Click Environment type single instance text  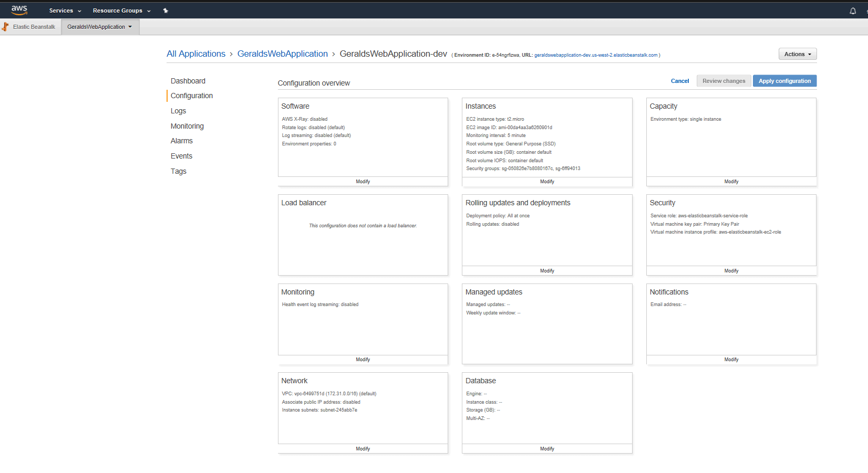pos(686,119)
